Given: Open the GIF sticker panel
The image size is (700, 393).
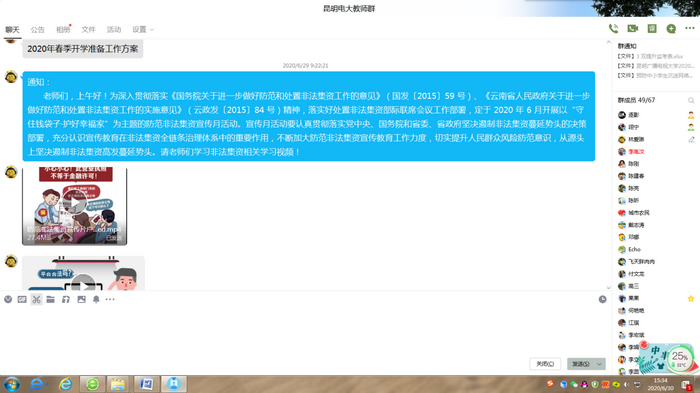Looking at the screenshot, I should (x=22, y=299).
